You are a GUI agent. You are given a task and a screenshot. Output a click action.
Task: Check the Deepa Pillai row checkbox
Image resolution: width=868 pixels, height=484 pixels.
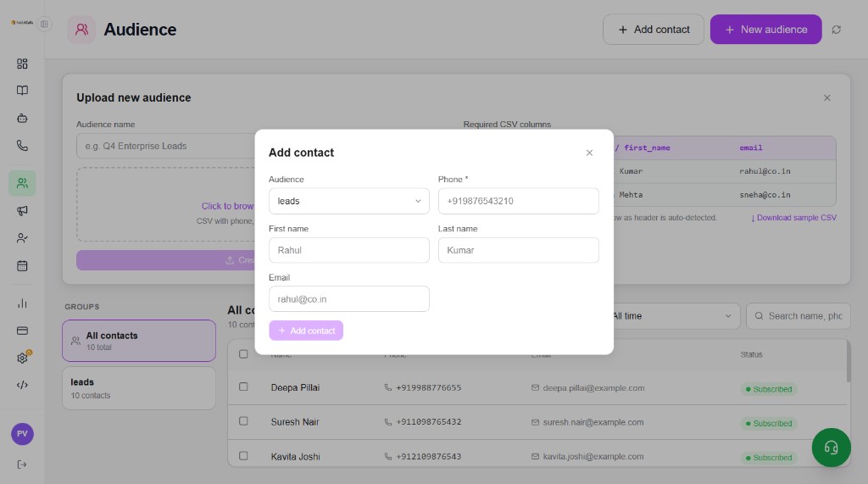[243, 387]
